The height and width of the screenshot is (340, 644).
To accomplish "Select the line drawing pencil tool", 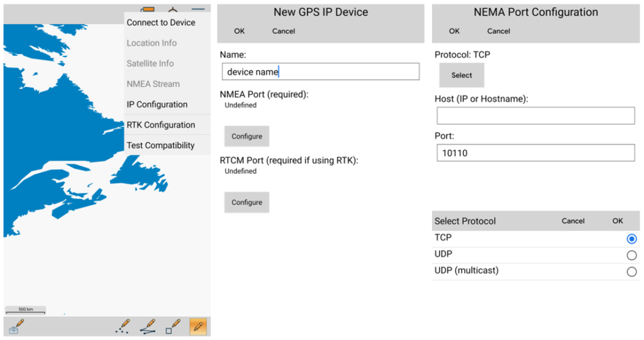I will [148, 326].
